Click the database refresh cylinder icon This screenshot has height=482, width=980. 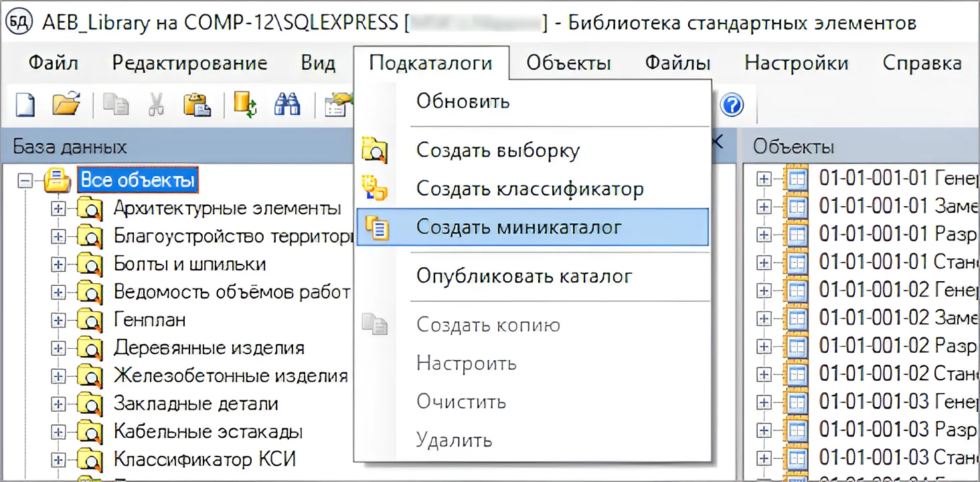point(244,105)
